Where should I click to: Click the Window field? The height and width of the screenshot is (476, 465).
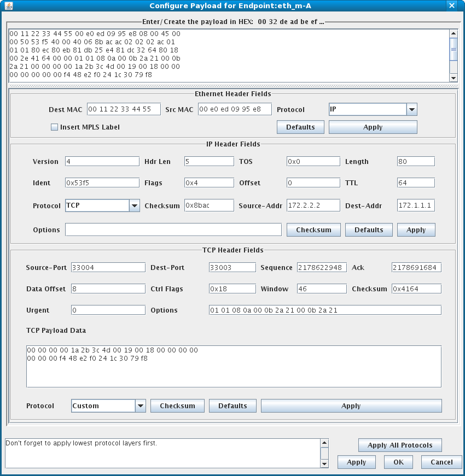point(322,289)
